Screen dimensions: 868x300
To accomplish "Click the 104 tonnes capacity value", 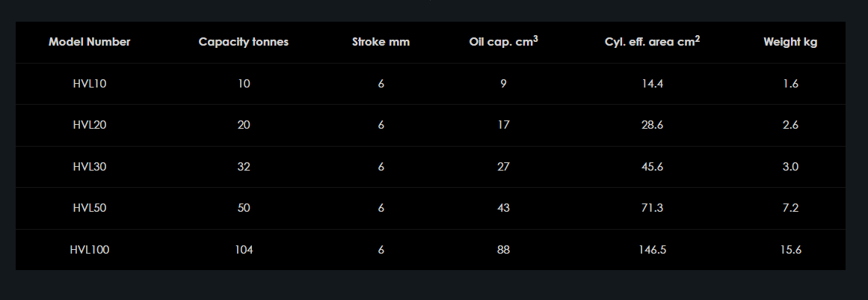I will click(x=244, y=250).
